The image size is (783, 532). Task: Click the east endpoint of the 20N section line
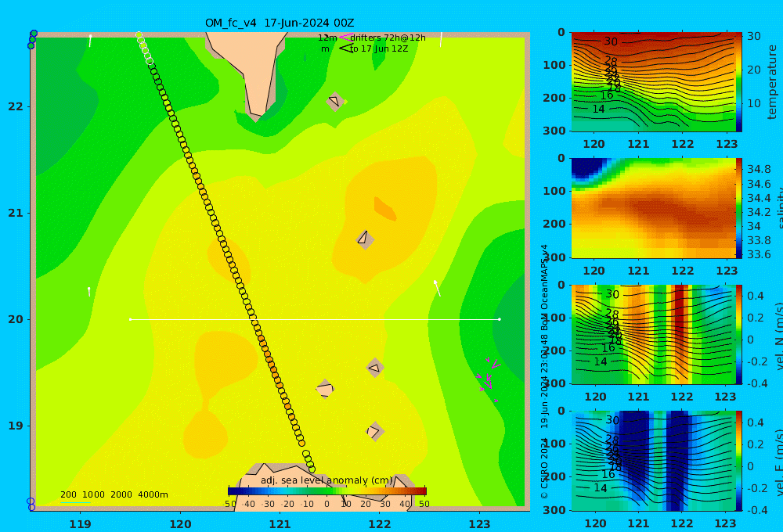click(x=500, y=319)
